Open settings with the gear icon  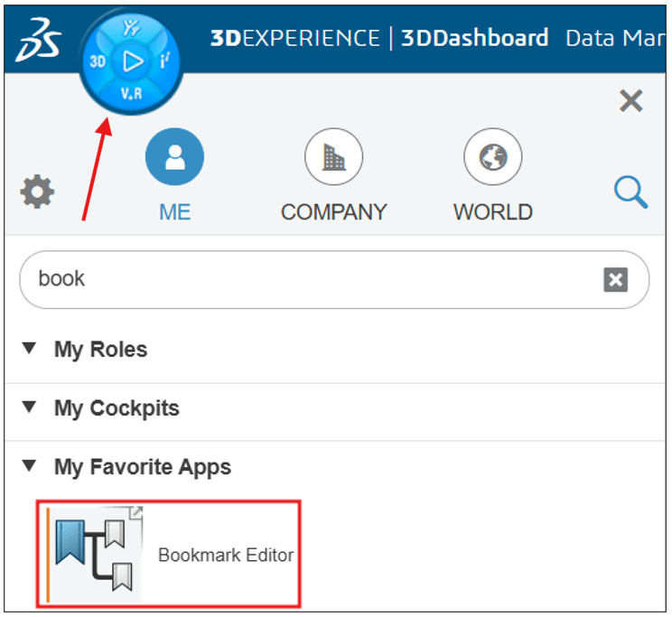37,192
